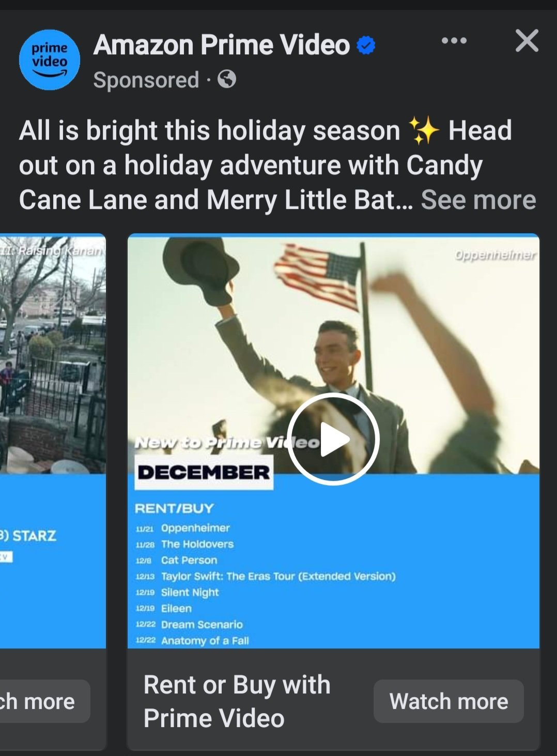
Task: Click the Watch more button on Rent or Buy card
Action: tap(448, 701)
